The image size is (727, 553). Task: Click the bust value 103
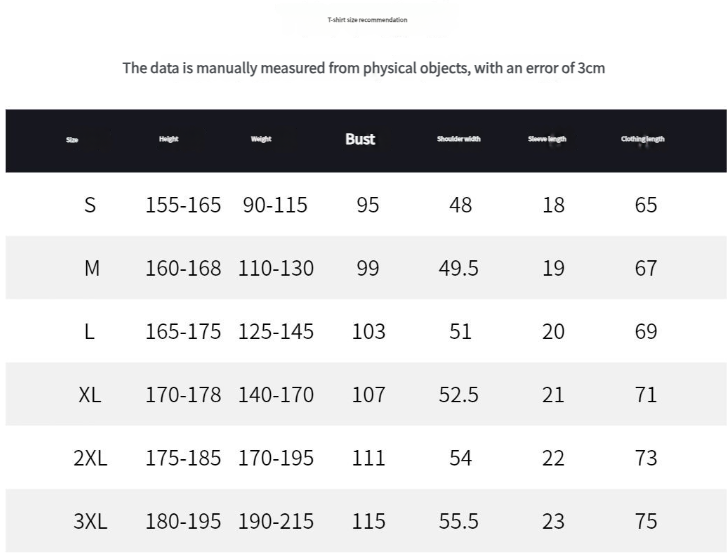click(368, 331)
